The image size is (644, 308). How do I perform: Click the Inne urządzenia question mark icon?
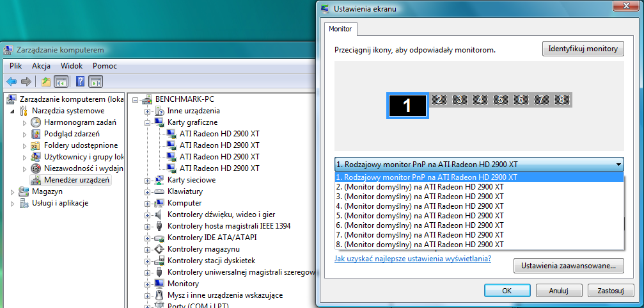pos(159,111)
